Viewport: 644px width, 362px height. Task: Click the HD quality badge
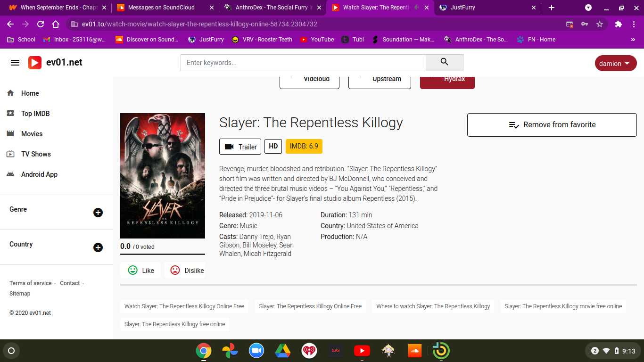pyautogui.click(x=273, y=146)
